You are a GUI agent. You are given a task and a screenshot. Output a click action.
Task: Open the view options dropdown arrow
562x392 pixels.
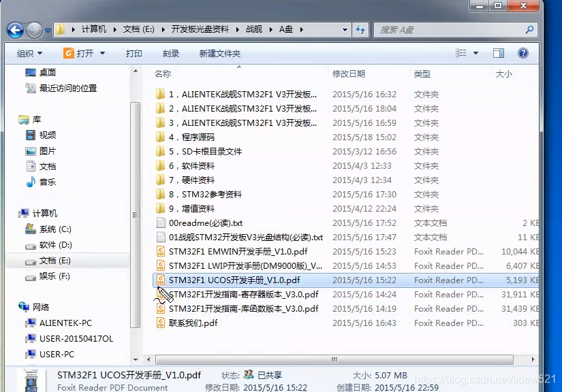tap(475, 53)
